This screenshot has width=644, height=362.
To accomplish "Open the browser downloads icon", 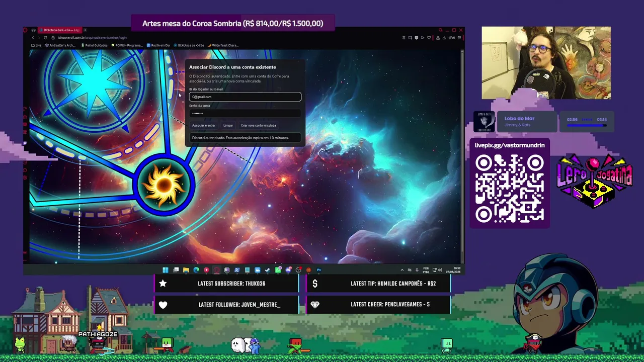I will click(x=444, y=38).
